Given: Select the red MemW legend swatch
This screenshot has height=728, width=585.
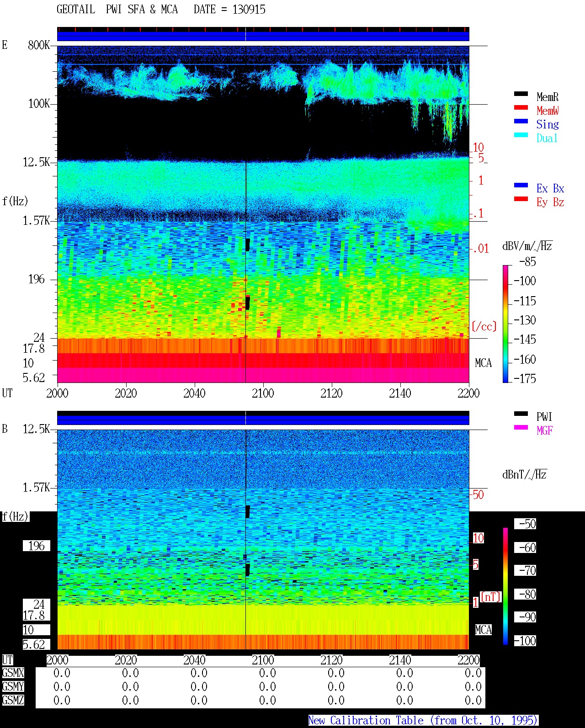Looking at the screenshot, I should tap(521, 108).
